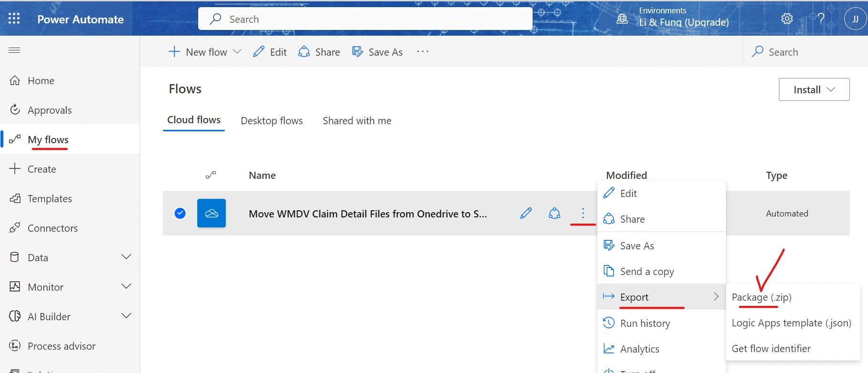Select Package (.zip) export option
The width and height of the screenshot is (868, 373).
tap(761, 297)
